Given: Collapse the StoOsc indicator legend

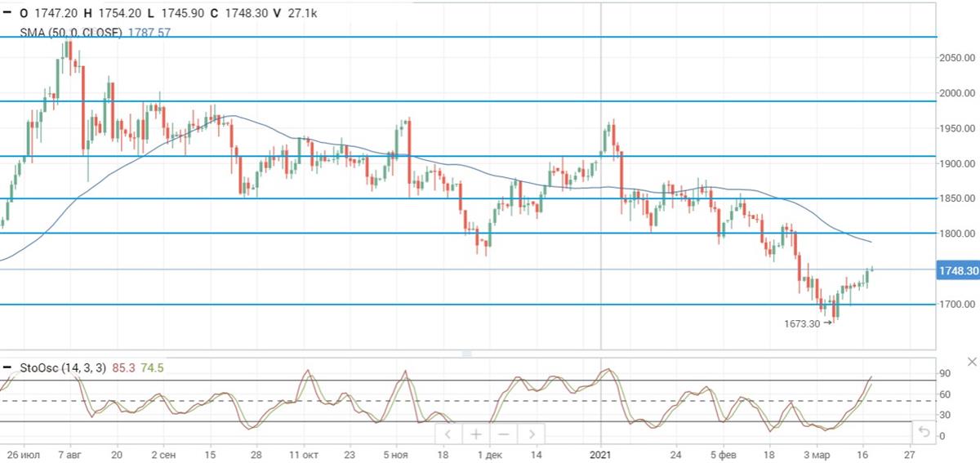Looking at the screenshot, I should [8, 367].
